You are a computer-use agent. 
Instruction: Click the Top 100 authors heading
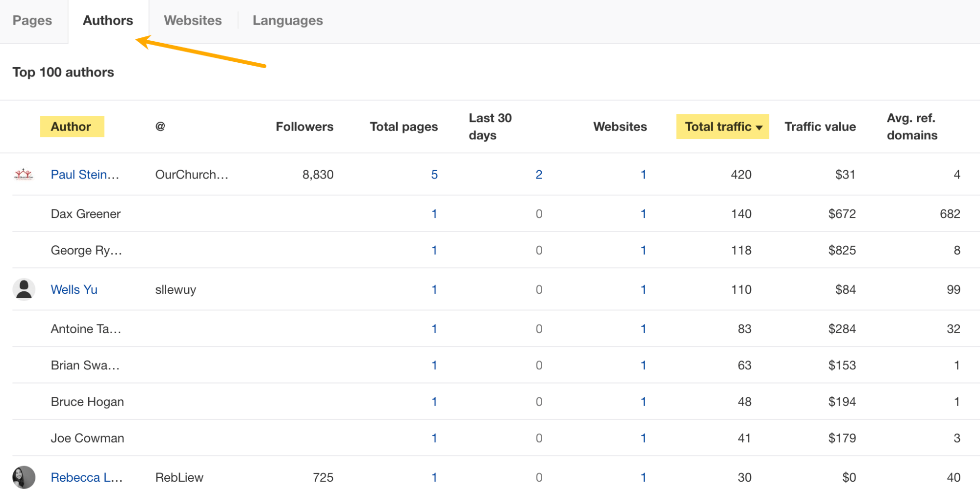63,72
